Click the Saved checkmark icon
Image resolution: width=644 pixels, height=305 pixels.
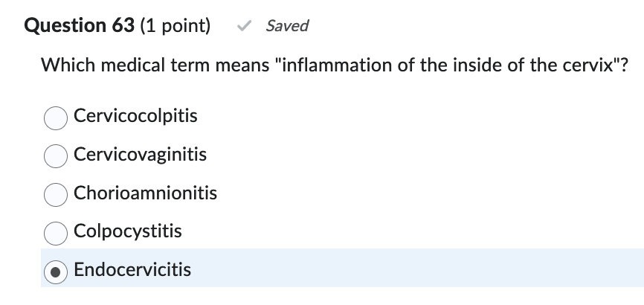pos(242,26)
